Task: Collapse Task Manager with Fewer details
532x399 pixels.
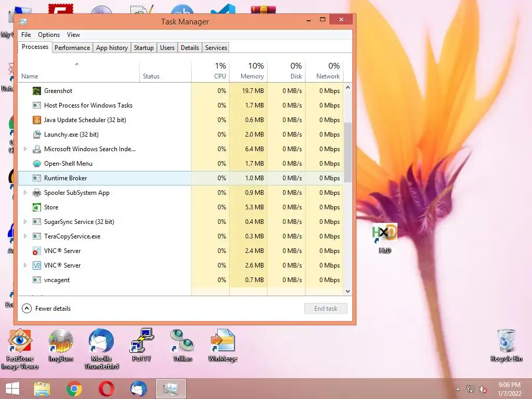Action: 46,309
